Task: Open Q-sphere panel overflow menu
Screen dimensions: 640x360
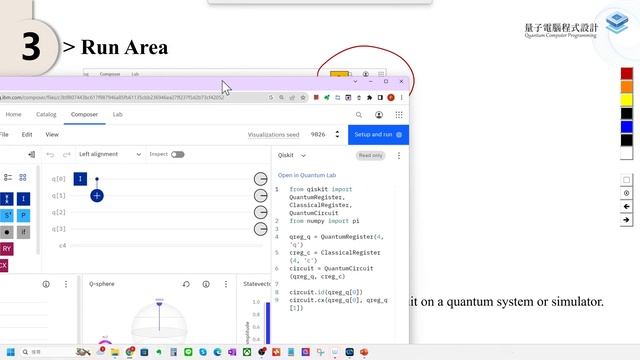Action: [x=226, y=284]
